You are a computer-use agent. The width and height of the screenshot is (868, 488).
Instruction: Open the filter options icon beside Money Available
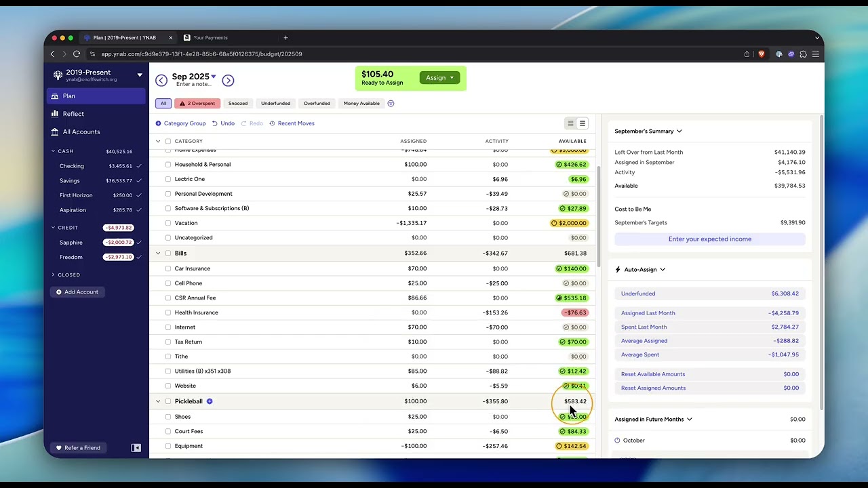[391, 104]
